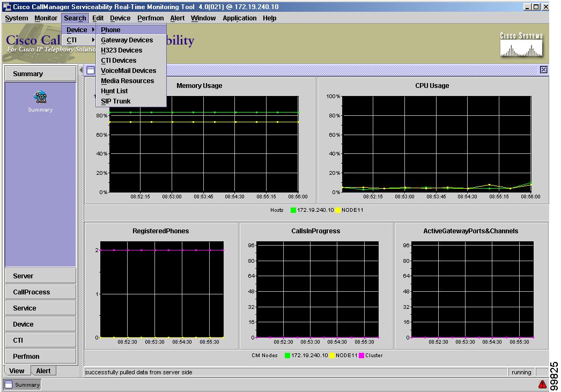This screenshot has width=561, height=392.
Task: Open the Monitor menu
Action: click(46, 18)
